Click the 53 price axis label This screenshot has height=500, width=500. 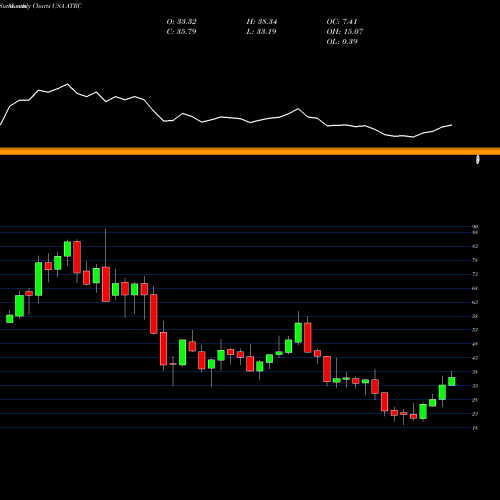click(x=475, y=330)
